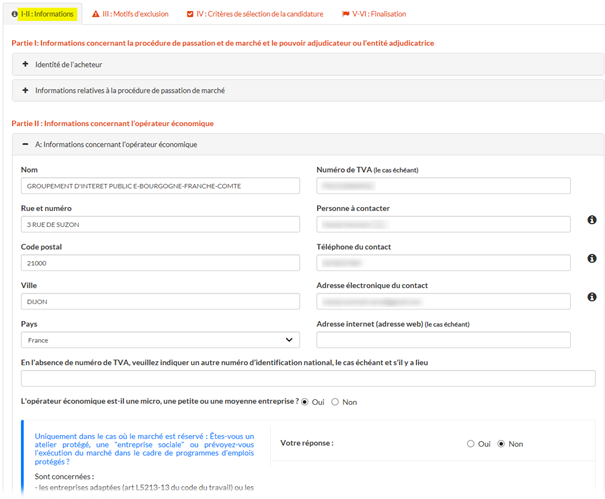The image size is (605, 499).
Task: Click the Rue et numéro field
Action: [160, 224]
